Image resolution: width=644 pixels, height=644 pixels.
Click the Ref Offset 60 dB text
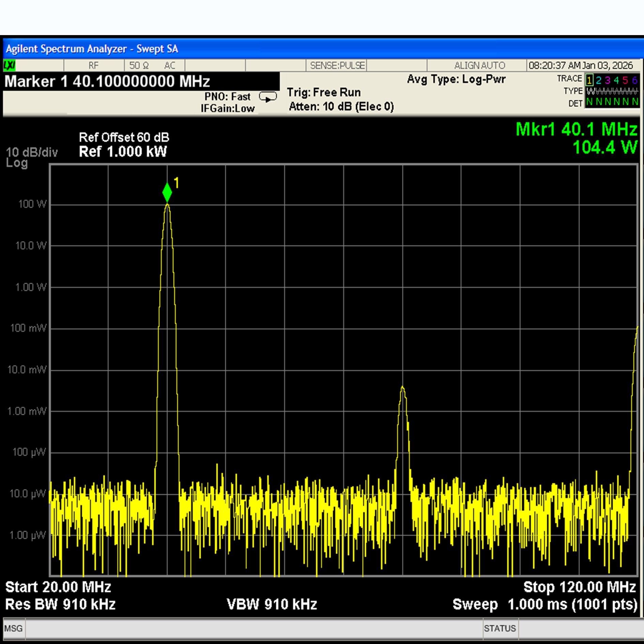124,137
